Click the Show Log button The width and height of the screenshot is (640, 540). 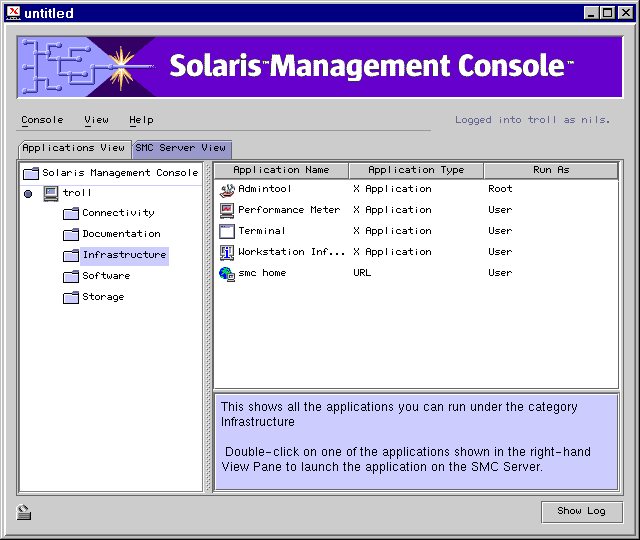click(x=582, y=511)
